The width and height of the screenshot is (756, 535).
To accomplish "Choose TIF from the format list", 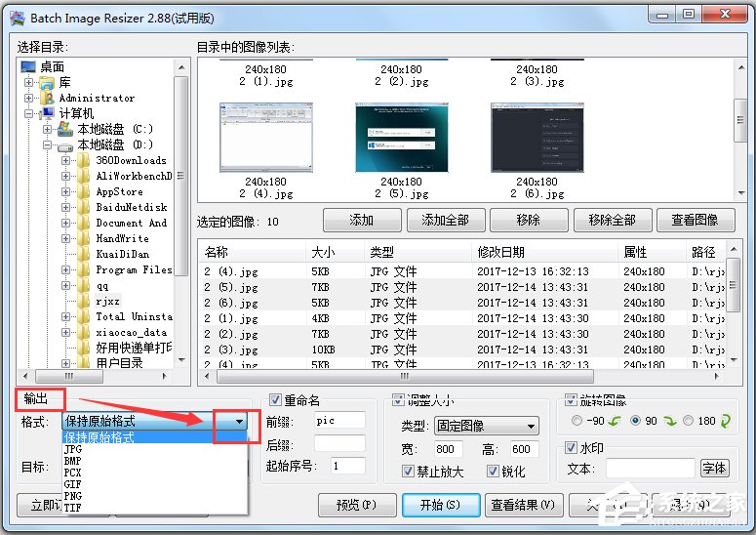I will pyautogui.click(x=155, y=507).
